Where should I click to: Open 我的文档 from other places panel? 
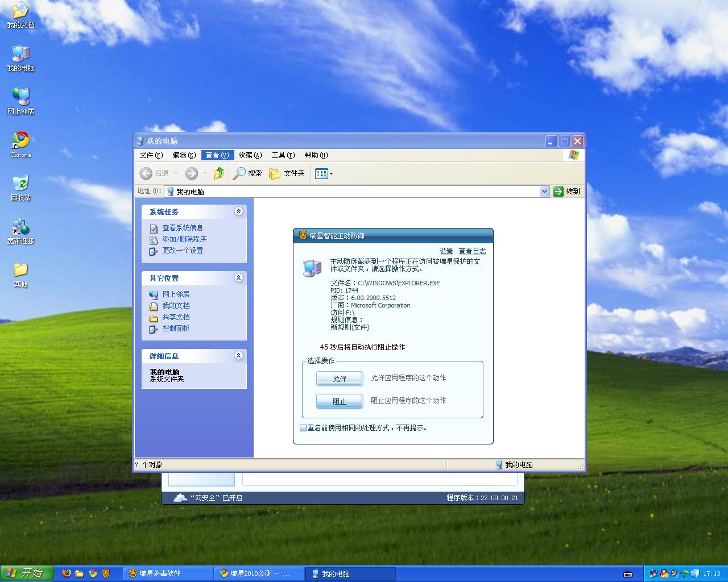tap(176, 306)
